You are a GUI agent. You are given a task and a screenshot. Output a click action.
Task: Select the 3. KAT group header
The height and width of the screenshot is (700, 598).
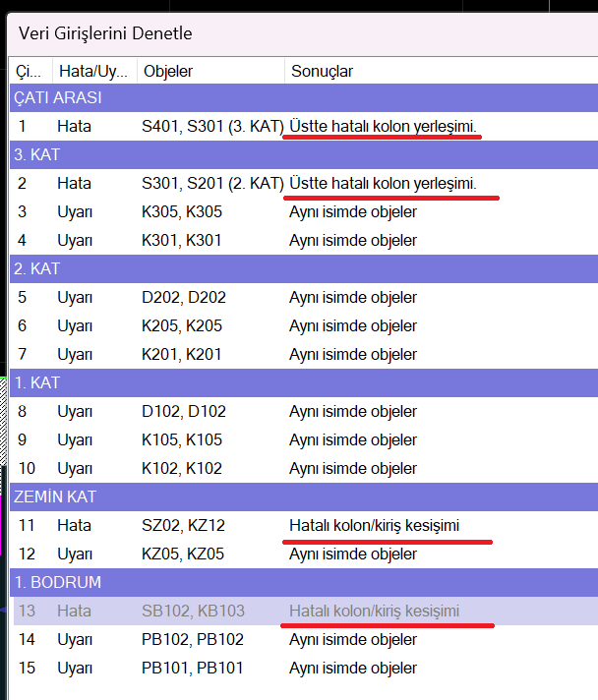[x=38, y=155]
